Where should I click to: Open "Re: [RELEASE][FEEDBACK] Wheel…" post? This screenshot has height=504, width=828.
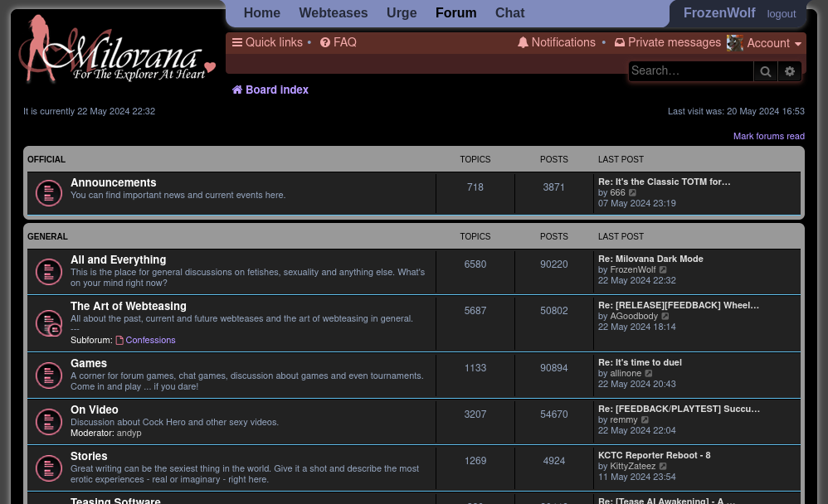click(679, 306)
